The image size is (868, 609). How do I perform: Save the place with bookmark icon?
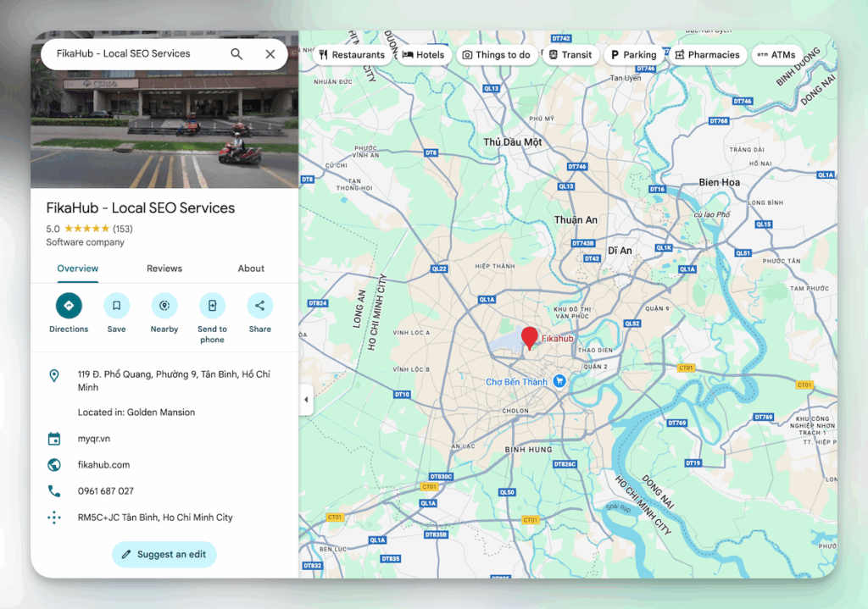[116, 305]
